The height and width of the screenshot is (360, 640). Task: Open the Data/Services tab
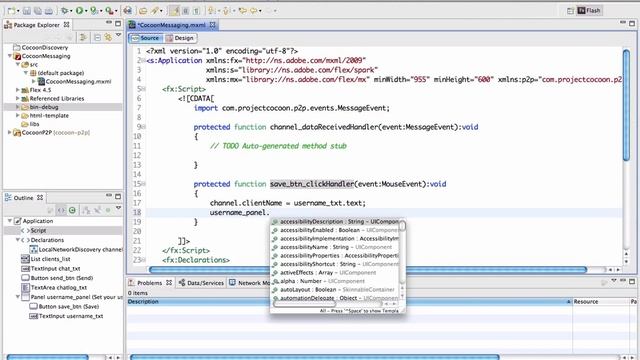coord(201,282)
